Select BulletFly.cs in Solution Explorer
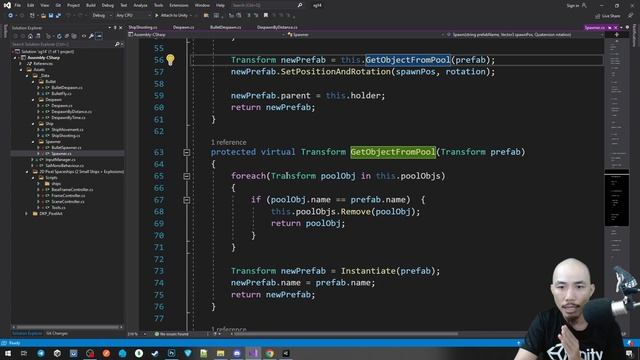The width and height of the screenshot is (640, 360). coord(61,94)
